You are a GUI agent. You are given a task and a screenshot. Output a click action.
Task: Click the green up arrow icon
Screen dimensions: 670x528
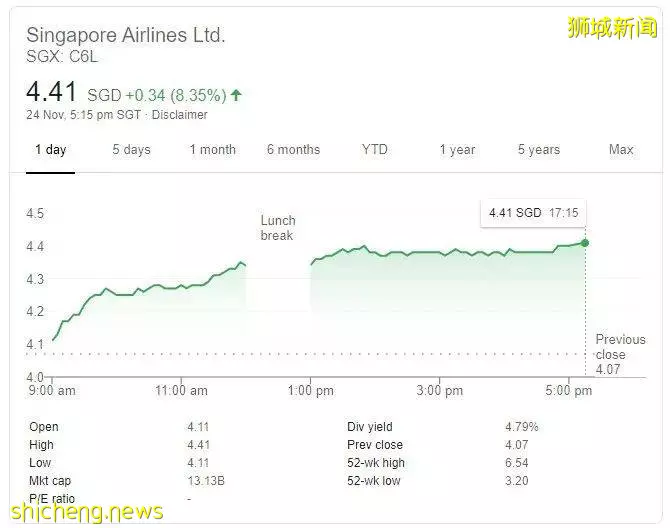236,95
